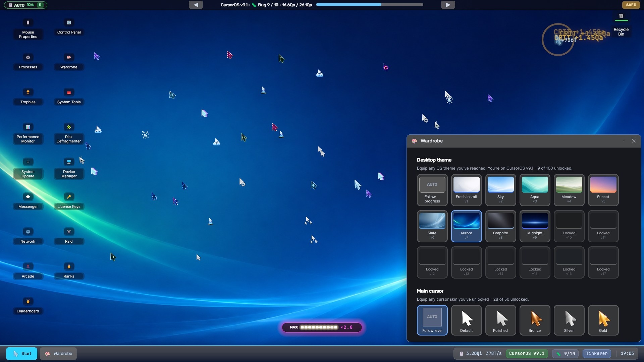Click the Locked v10 theme tile
This screenshot has height=362, width=644.
click(x=569, y=226)
